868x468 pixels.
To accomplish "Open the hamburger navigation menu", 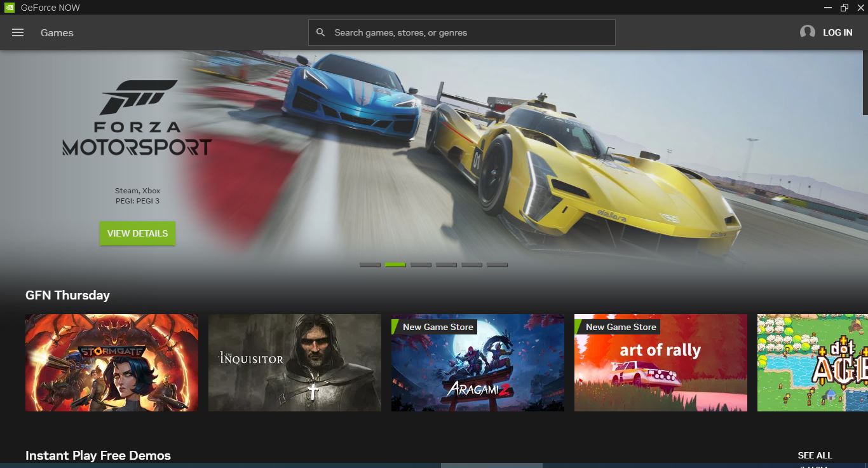I will 18,32.
